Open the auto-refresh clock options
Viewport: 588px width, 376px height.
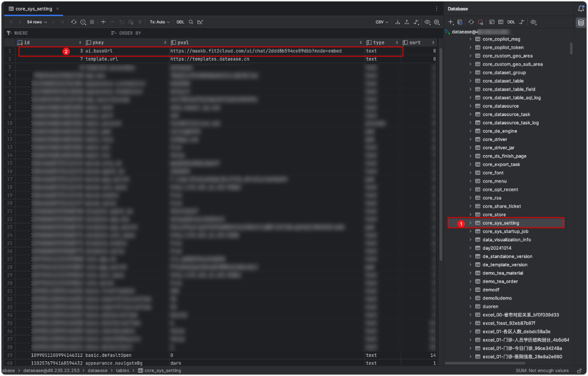coord(83,22)
